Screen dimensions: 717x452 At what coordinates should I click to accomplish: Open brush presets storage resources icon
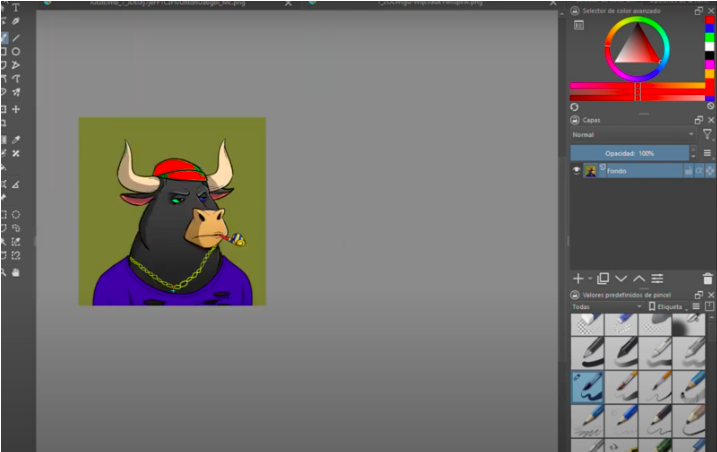709,307
